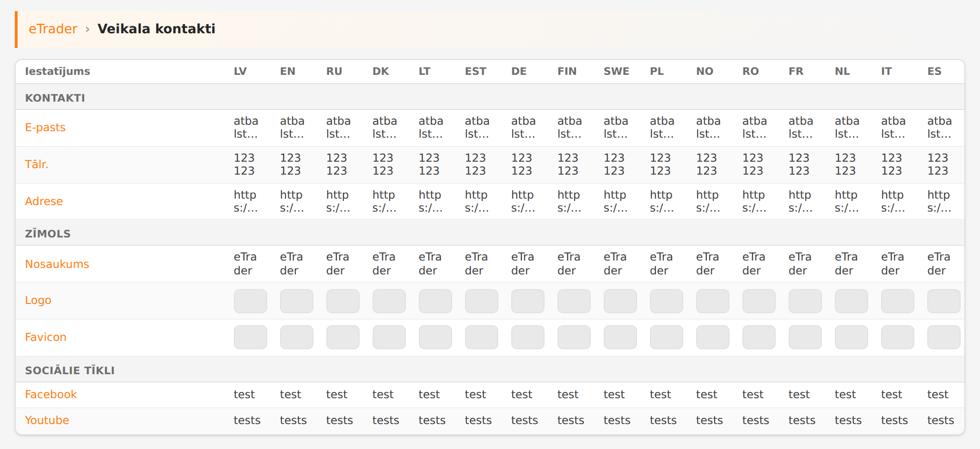Click the Favicon thumbnail in DE column
980x449 pixels.
pyautogui.click(x=528, y=337)
